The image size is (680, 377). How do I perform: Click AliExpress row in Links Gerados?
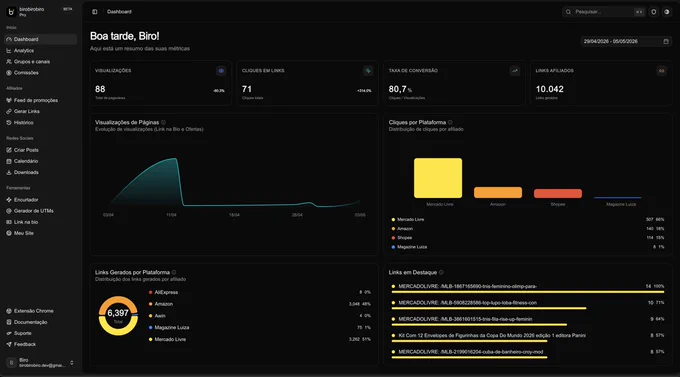tap(259, 292)
